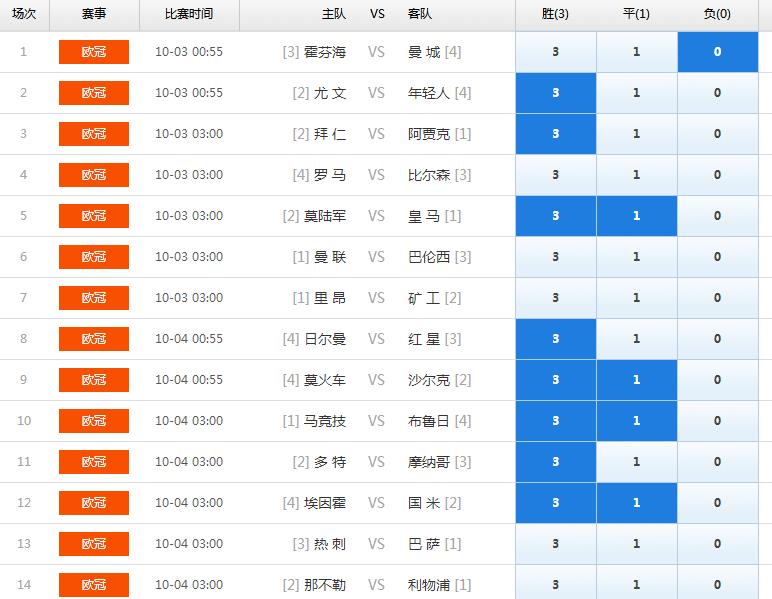Click away team 矿工
This screenshot has width=772, height=599.
(424, 298)
